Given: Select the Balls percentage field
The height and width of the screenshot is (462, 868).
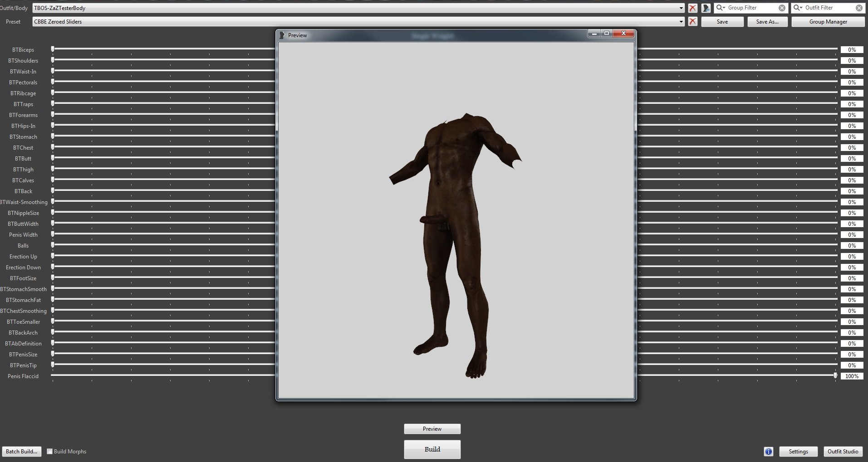Looking at the screenshot, I should click(x=852, y=246).
